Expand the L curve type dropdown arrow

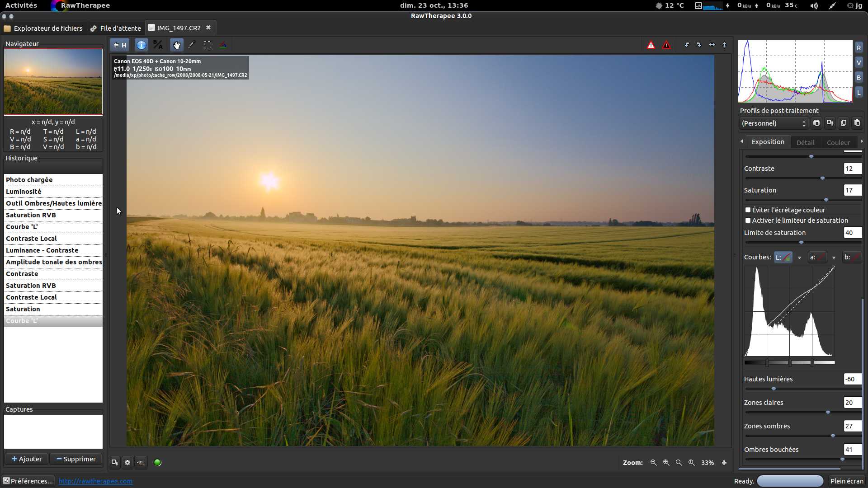point(799,258)
